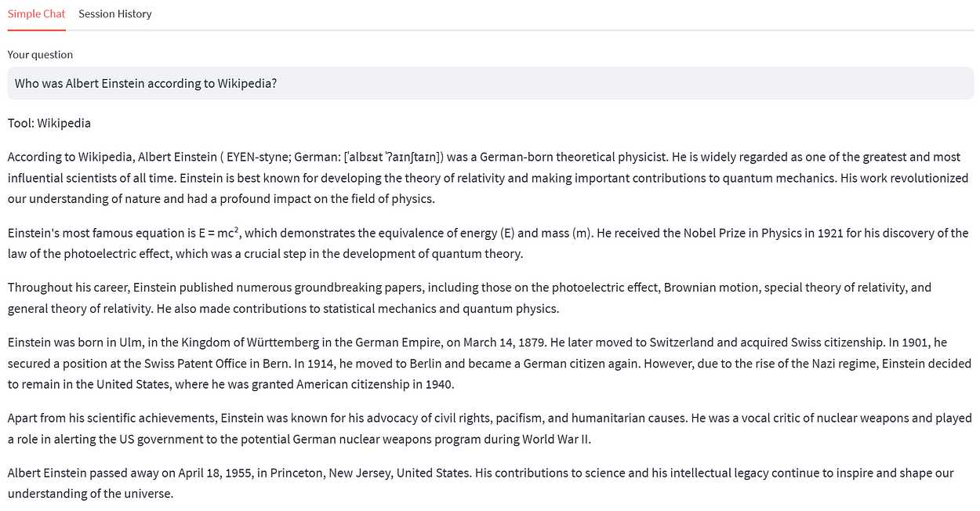Click 'statistical mechanics and quantum physics' phrase
This screenshot has width=980, height=511.
point(445,309)
